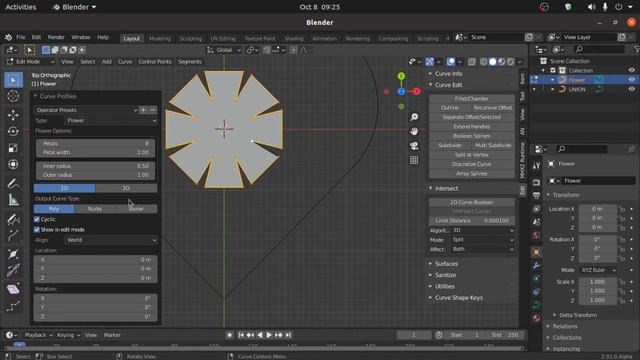Toggle camera view icon
Viewport: 640px width, 360px height.
[x=414, y=146]
